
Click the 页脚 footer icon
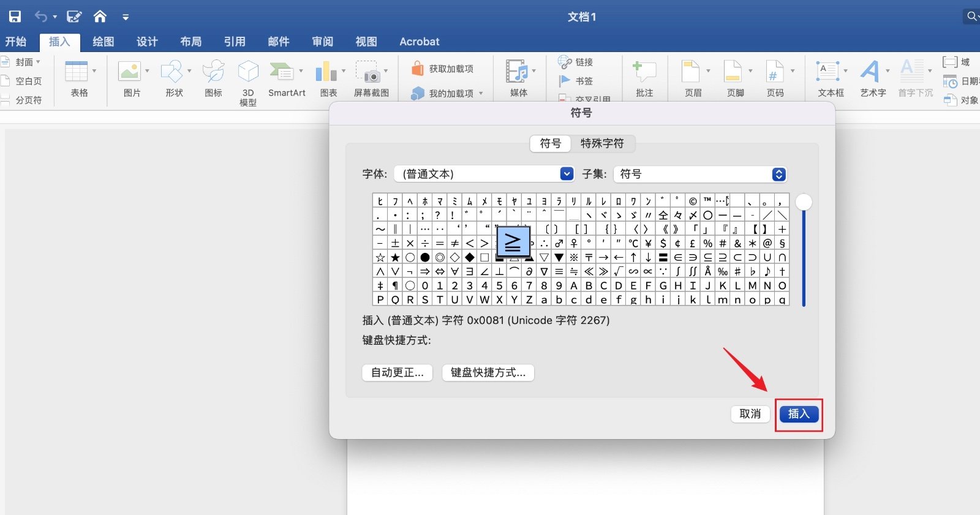point(733,71)
